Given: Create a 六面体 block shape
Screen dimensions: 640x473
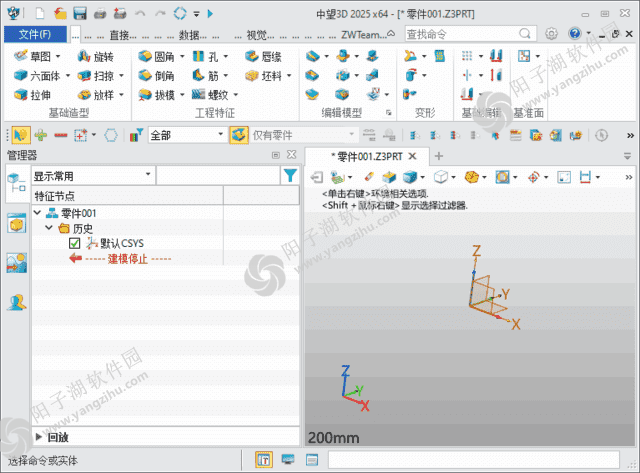Looking at the screenshot, I should click(x=37, y=76).
